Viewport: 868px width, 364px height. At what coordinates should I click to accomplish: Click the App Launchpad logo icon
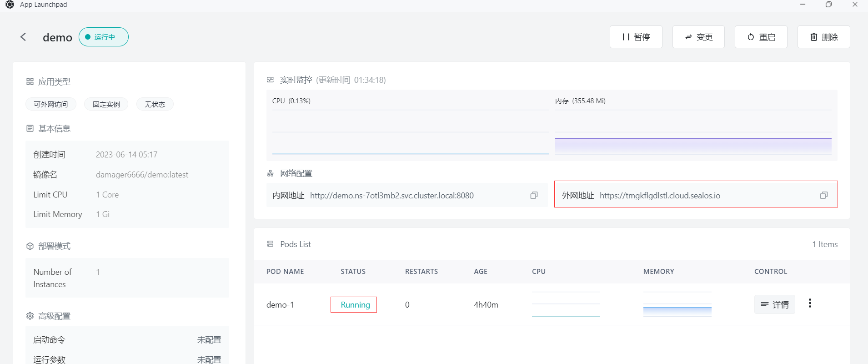tap(10, 5)
